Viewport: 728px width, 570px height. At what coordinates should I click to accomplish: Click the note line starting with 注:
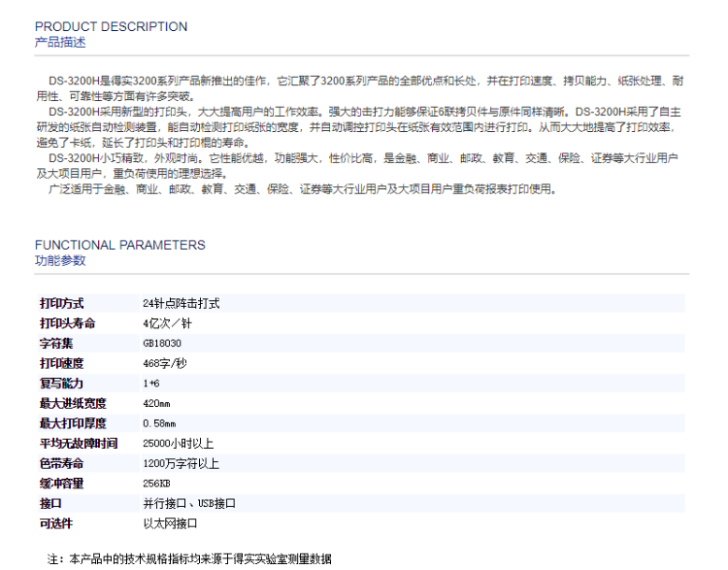189,559
